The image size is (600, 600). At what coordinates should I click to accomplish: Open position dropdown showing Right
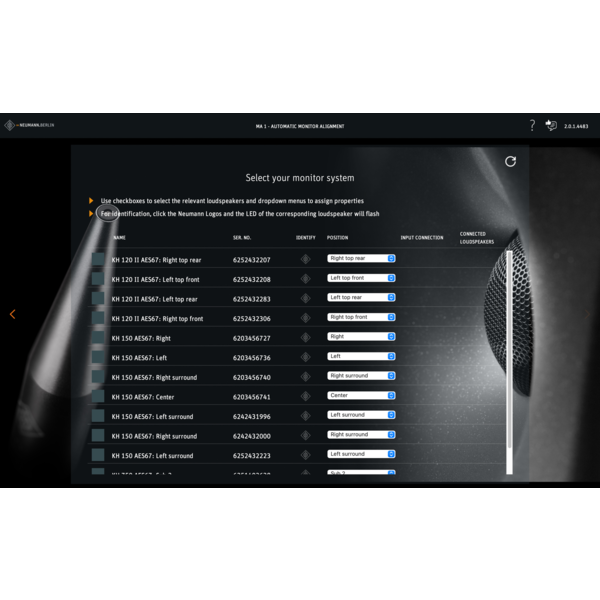[361, 336]
